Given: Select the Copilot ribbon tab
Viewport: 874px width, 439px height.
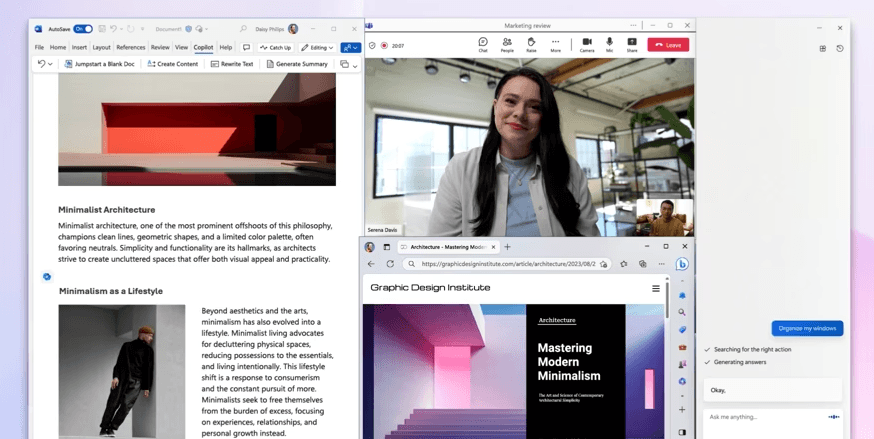Looking at the screenshot, I should (203, 47).
